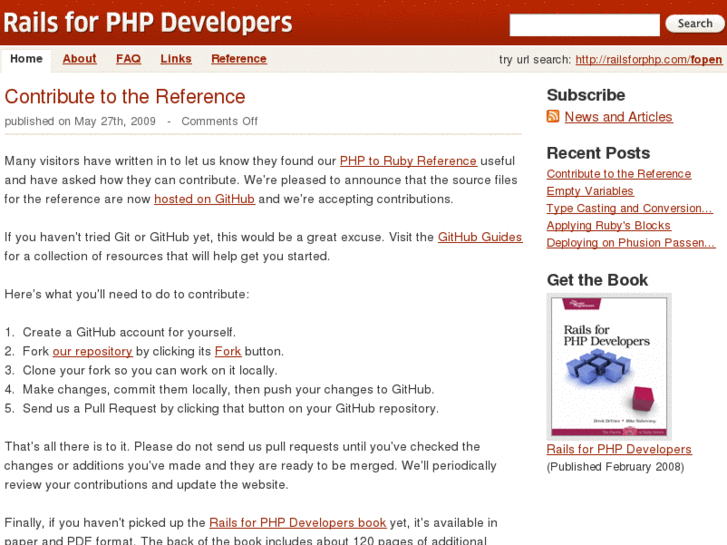This screenshot has width=727, height=545.
Task: Click the 'Comments Off' text
Action: click(219, 122)
